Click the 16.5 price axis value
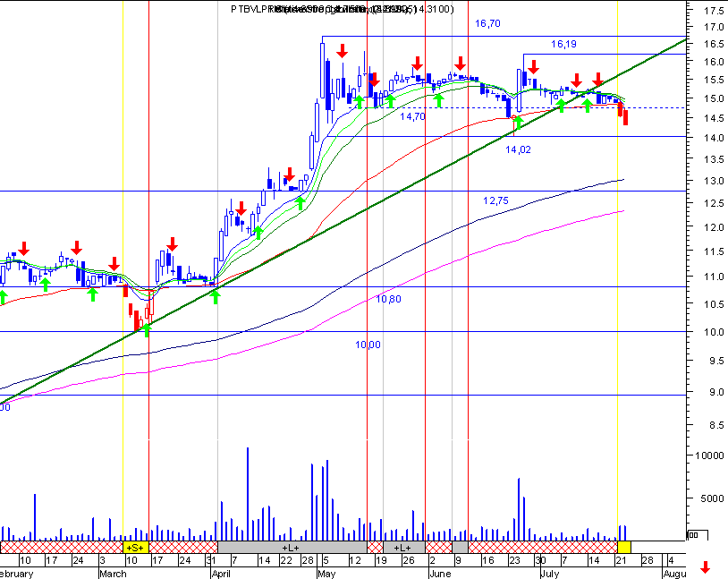728x579 pixels. [714, 44]
